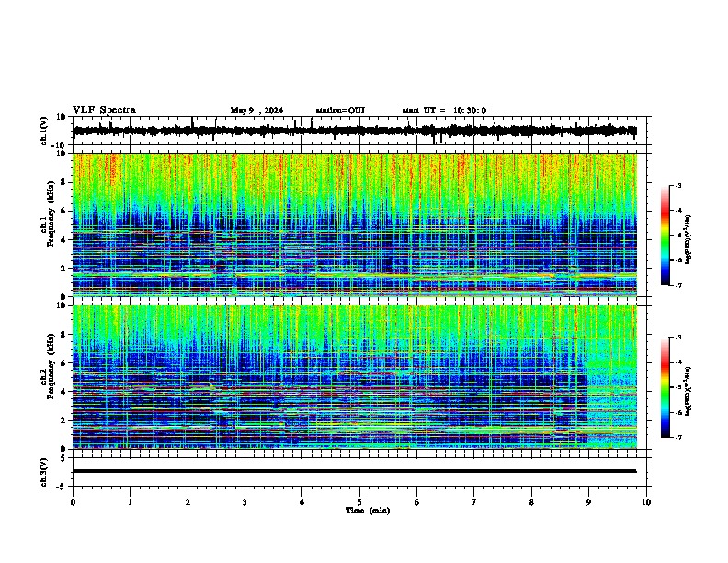Screen dimensions: 728x563
Task: Click the time axis tick label 4
Action: point(301,502)
